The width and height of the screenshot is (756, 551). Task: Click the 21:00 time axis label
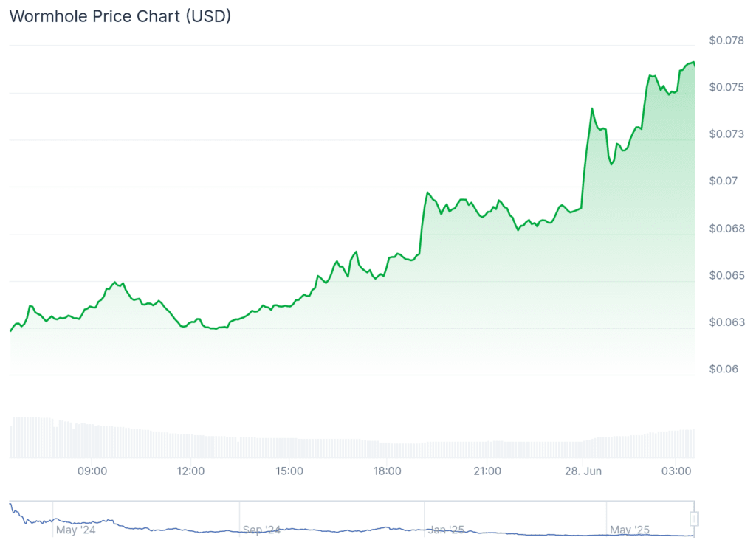point(487,470)
